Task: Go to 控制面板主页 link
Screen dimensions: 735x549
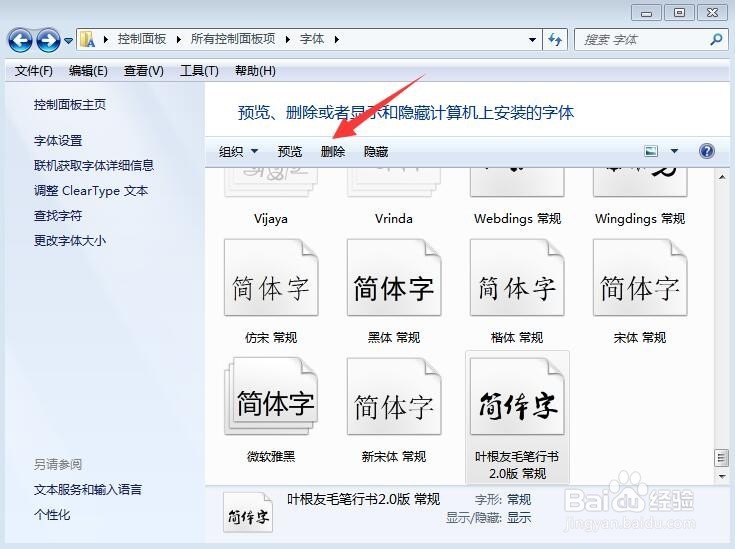Action: pos(70,105)
